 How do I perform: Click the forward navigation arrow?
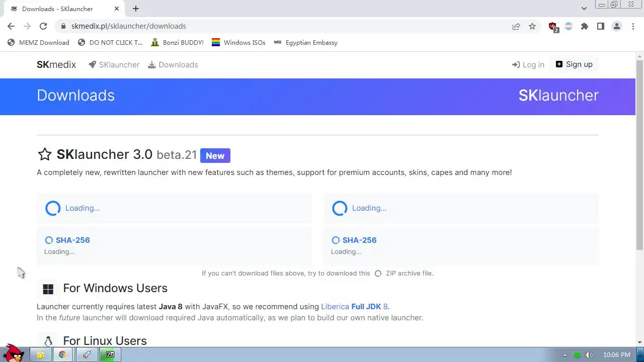[x=27, y=26]
